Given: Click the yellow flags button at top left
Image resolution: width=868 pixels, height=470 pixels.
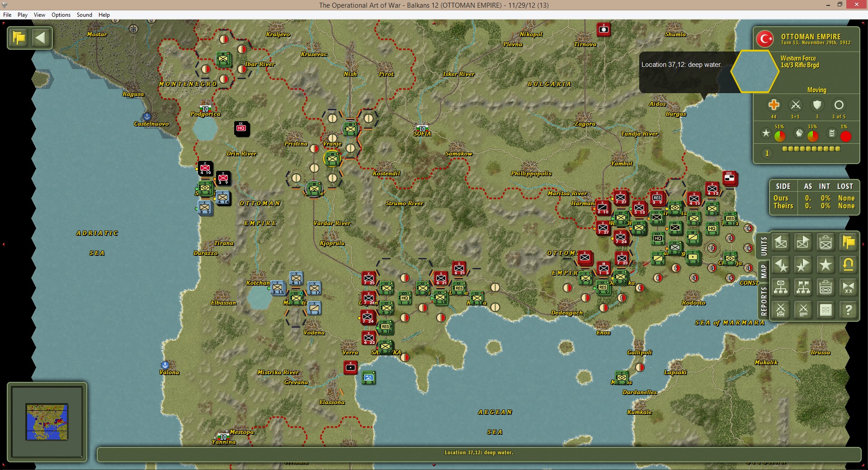Looking at the screenshot, I should click(19, 38).
